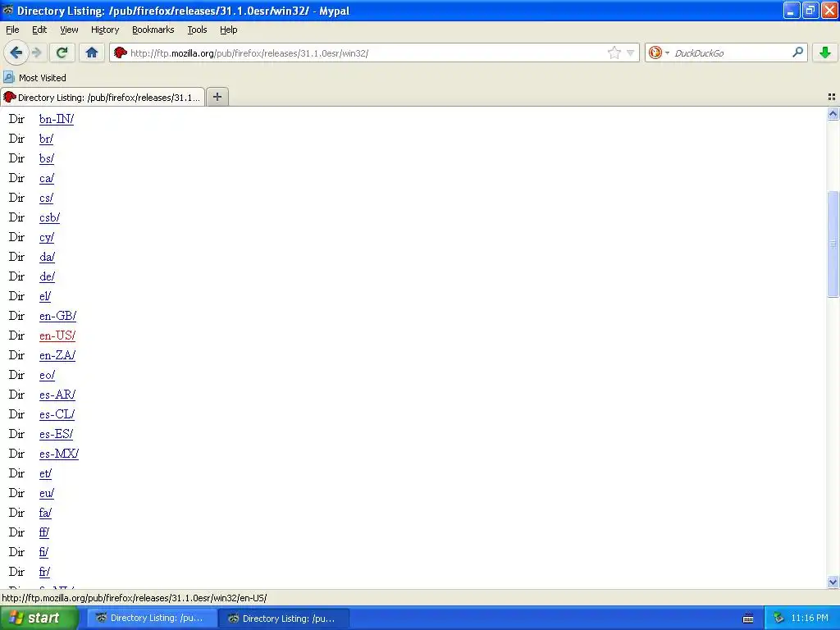
Task: Open the es-CL/ directory link
Action: click(x=57, y=414)
